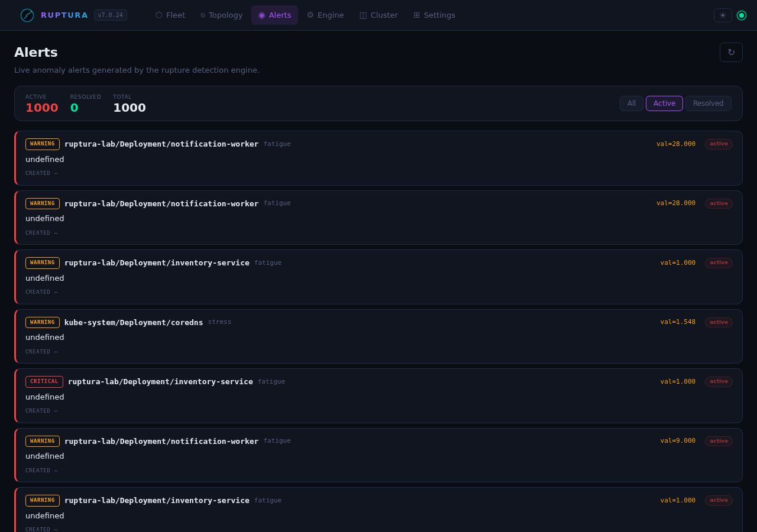Click val=1.548 on the coredns alert
Viewport: 757px width, 532px height.
pyautogui.click(x=678, y=322)
